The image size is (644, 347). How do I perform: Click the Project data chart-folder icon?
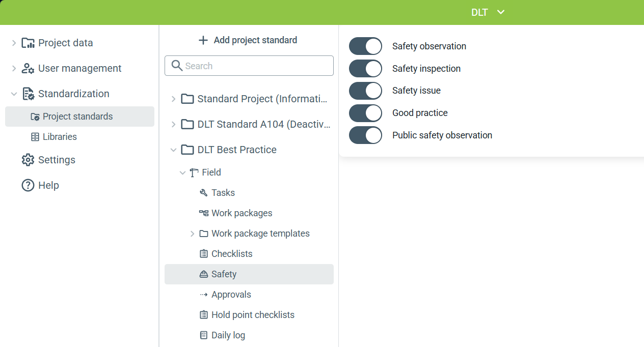[28, 43]
